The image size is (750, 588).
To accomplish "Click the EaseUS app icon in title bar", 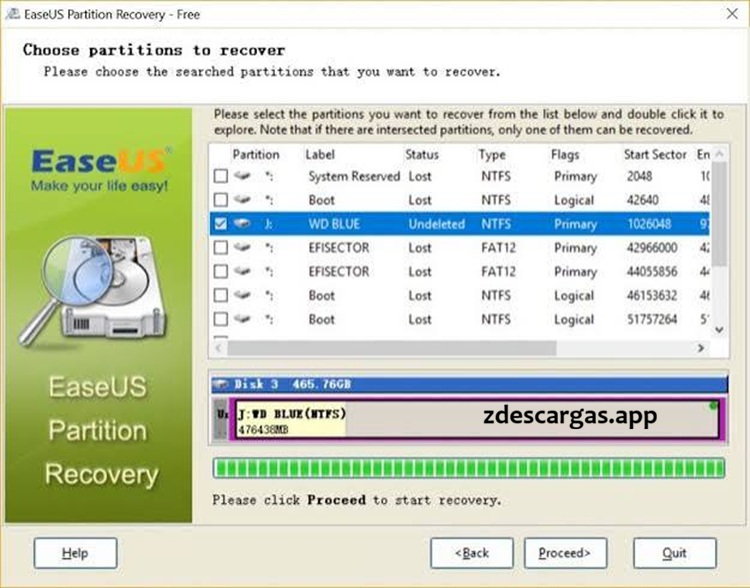I will pyautogui.click(x=12, y=14).
